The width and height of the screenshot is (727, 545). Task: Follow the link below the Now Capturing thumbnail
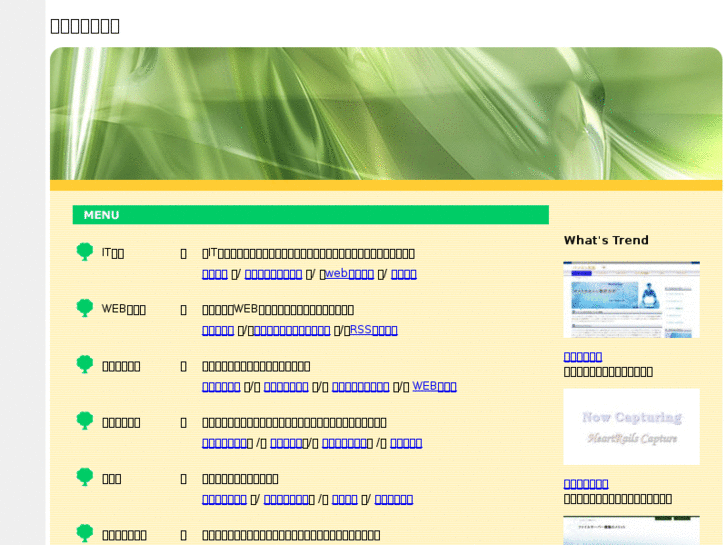586,483
